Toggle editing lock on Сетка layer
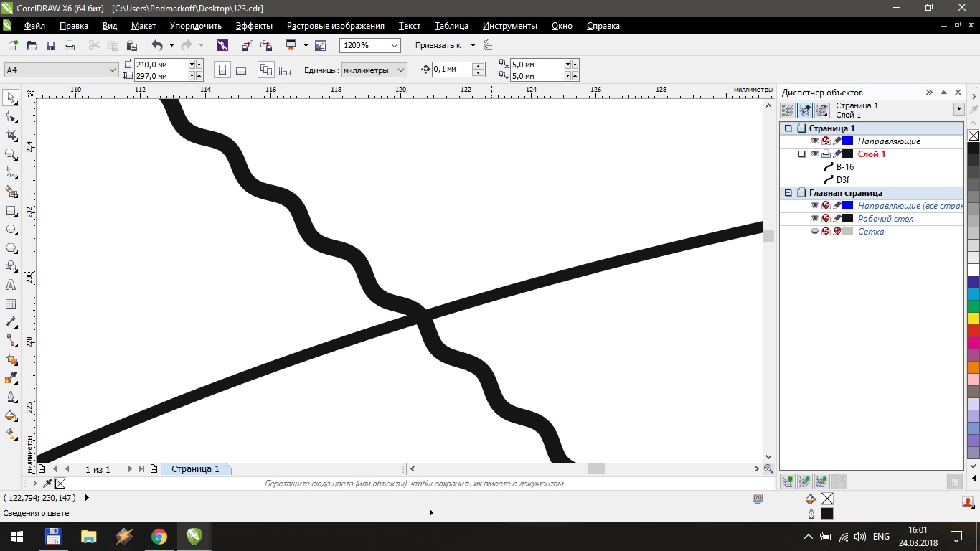Image resolution: width=980 pixels, height=551 pixels. 837,232
